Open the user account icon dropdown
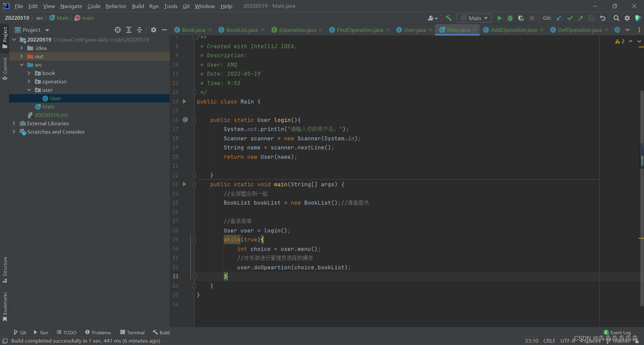This screenshot has height=345, width=644. coord(433,18)
